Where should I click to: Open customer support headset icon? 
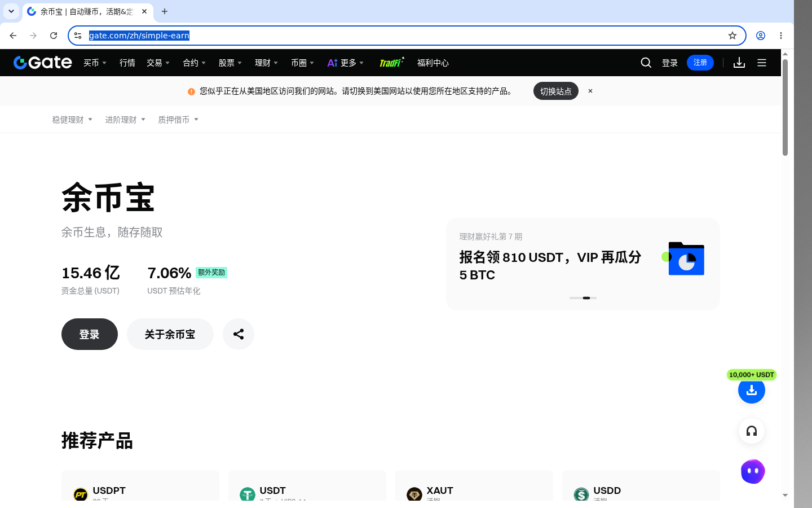pyautogui.click(x=752, y=431)
